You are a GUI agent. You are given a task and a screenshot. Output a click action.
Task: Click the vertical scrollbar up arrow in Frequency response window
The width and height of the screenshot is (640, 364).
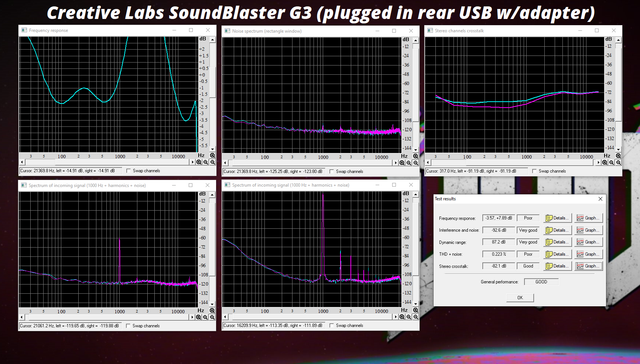click(x=212, y=40)
